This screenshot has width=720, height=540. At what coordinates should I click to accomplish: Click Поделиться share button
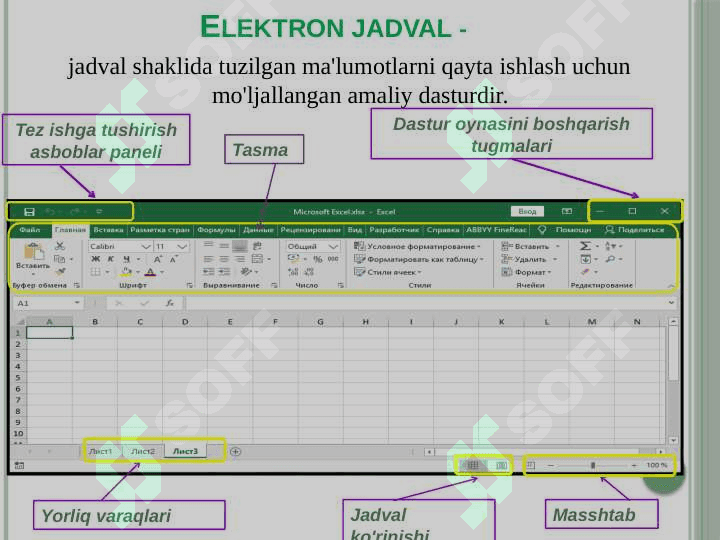pos(635,230)
